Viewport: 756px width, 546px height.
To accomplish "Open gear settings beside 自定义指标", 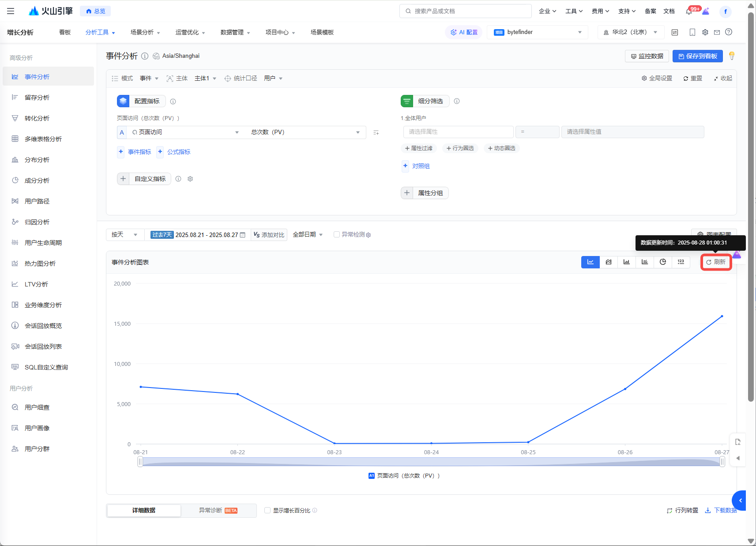I will click(x=190, y=179).
